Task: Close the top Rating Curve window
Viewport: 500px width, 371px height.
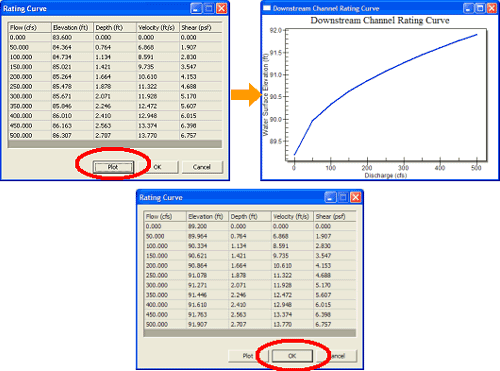Action: [221, 8]
